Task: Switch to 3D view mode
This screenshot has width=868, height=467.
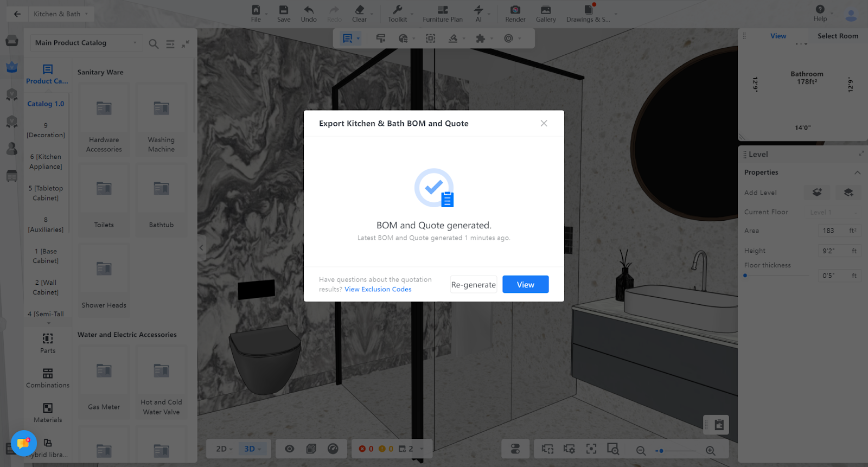Action: click(x=252, y=449)
